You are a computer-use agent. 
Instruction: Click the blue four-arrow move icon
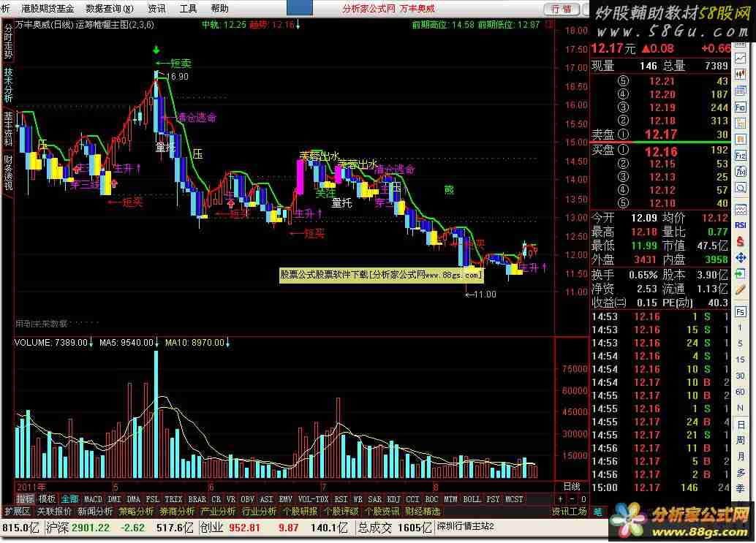point(740,258)
